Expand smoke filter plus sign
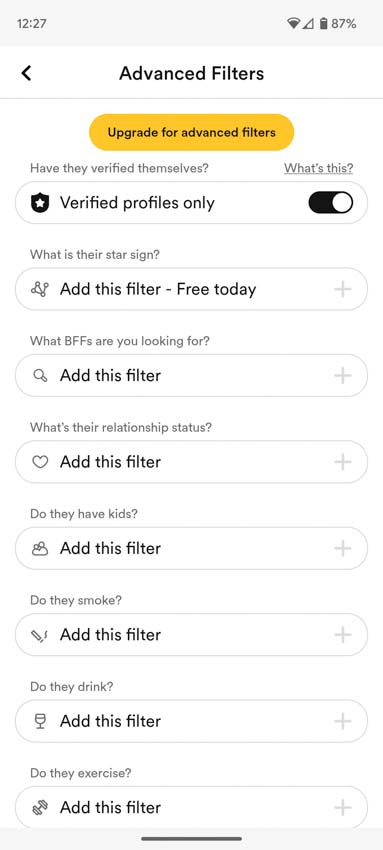The height and width of the screenshot is (850, 383). pos(342,635)
